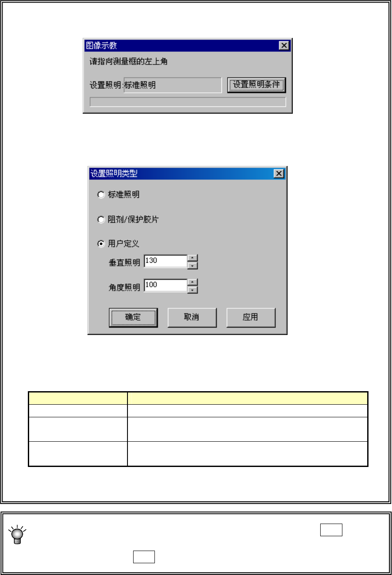
Task: Select the 用户定义 radio button
Action: tap(101, 244)
